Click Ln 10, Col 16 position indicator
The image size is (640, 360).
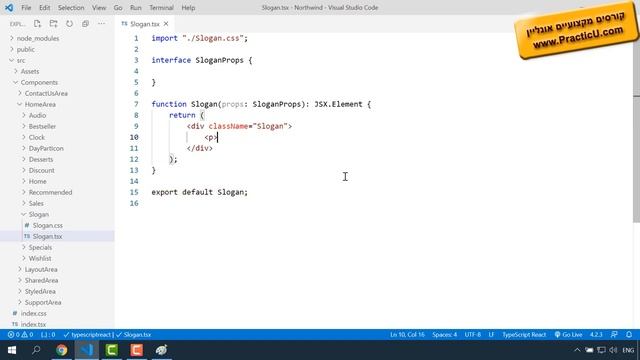(407, 335)
